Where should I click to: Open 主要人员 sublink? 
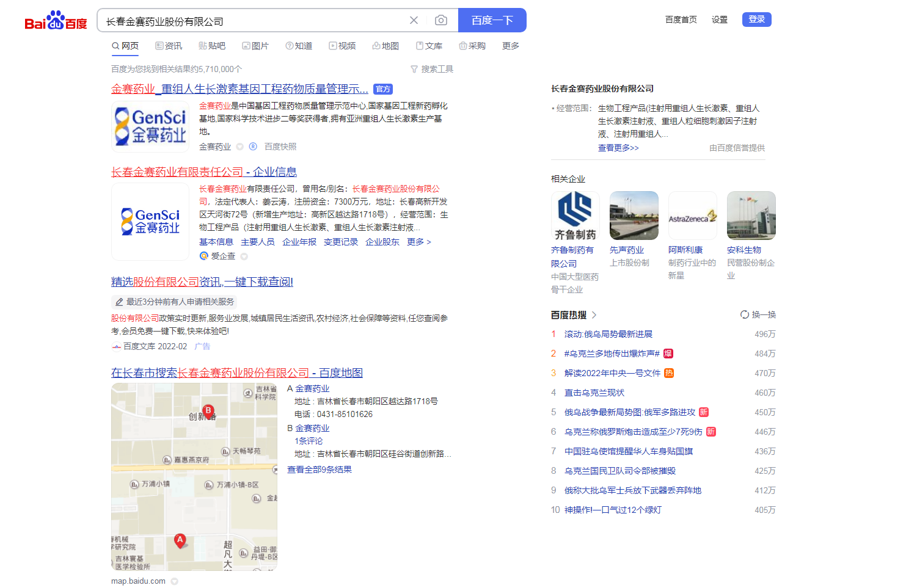click(258, 242)
